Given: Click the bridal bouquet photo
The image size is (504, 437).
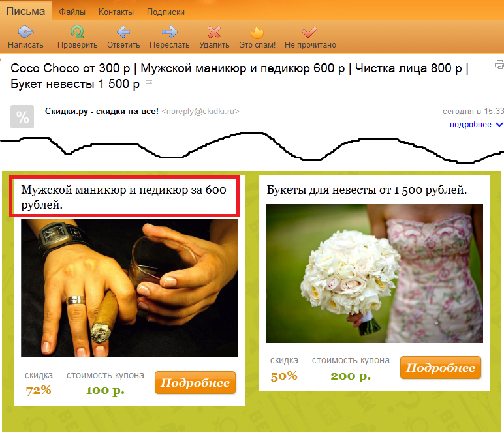Looking at the screenshot, I should [375, 273].
